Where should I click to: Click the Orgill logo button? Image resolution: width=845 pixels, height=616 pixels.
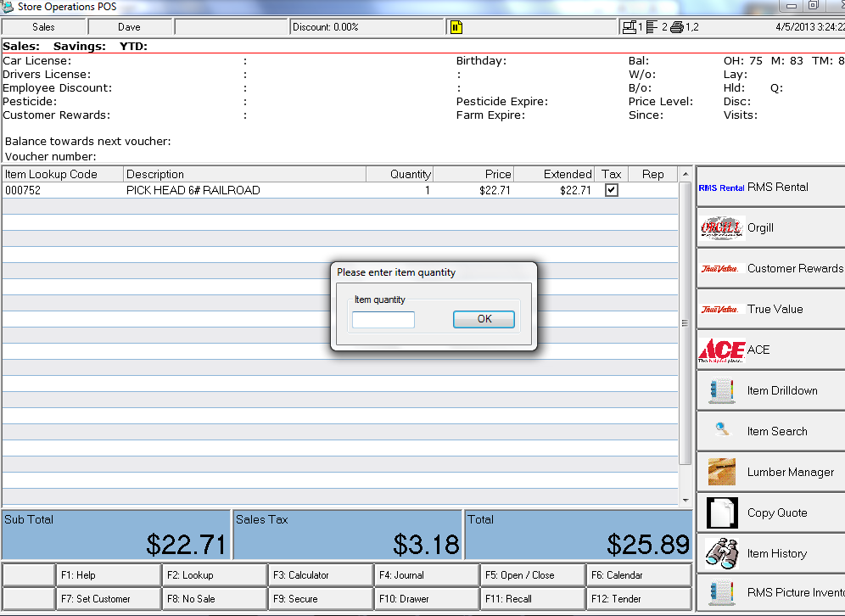tap(722, 228)
